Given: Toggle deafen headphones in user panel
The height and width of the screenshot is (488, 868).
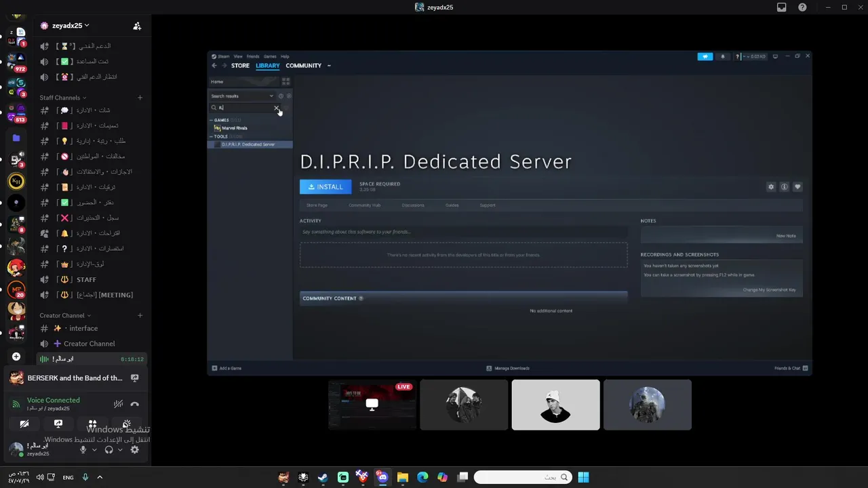Looking at the screenshot, I should click(x=109, y=449).
